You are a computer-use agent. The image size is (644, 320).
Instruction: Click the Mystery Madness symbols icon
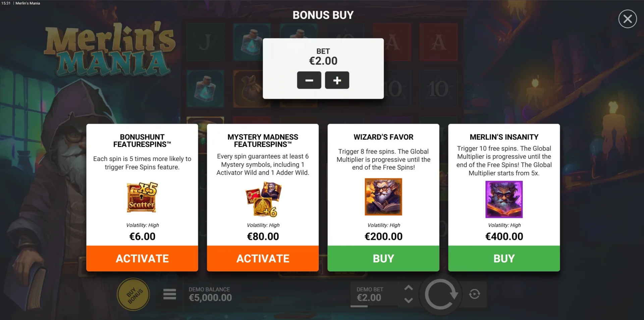point(263,199)
